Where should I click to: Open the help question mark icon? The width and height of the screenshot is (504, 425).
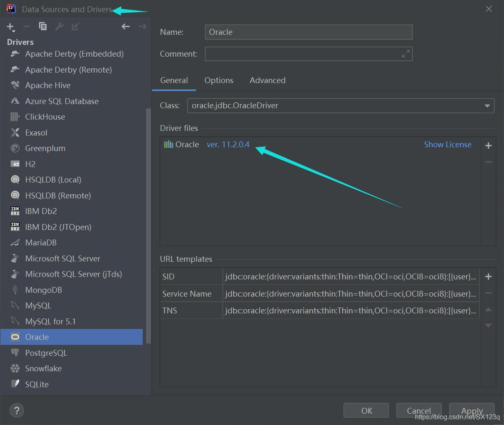pos(16,410)
